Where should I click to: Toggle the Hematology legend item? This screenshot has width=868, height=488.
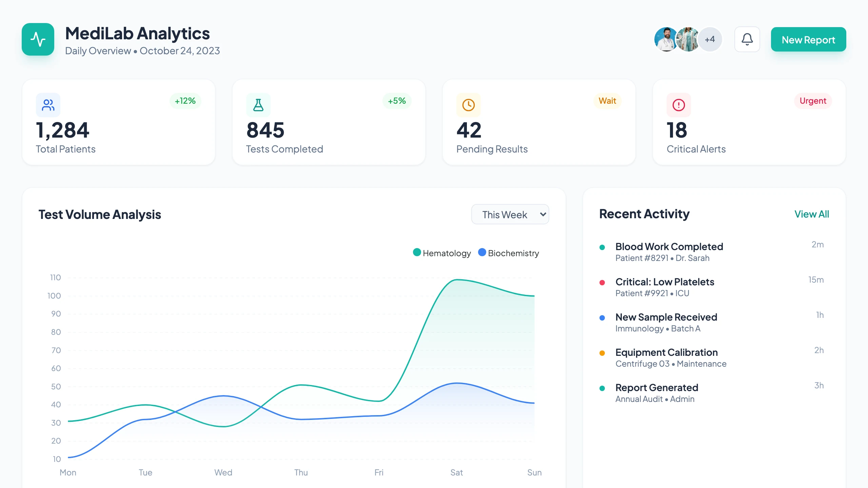tap(442, 253)
